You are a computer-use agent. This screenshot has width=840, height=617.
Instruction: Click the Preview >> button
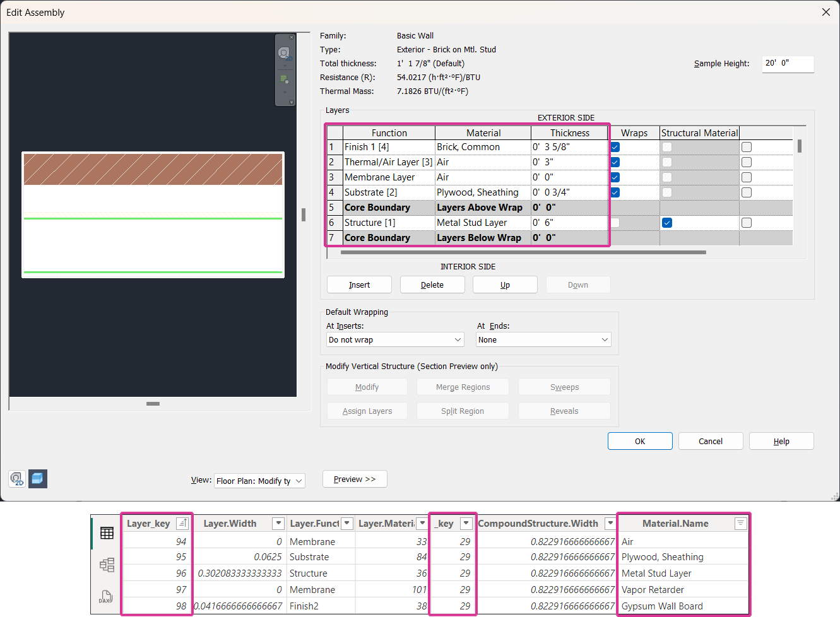[x=355, y=479]
